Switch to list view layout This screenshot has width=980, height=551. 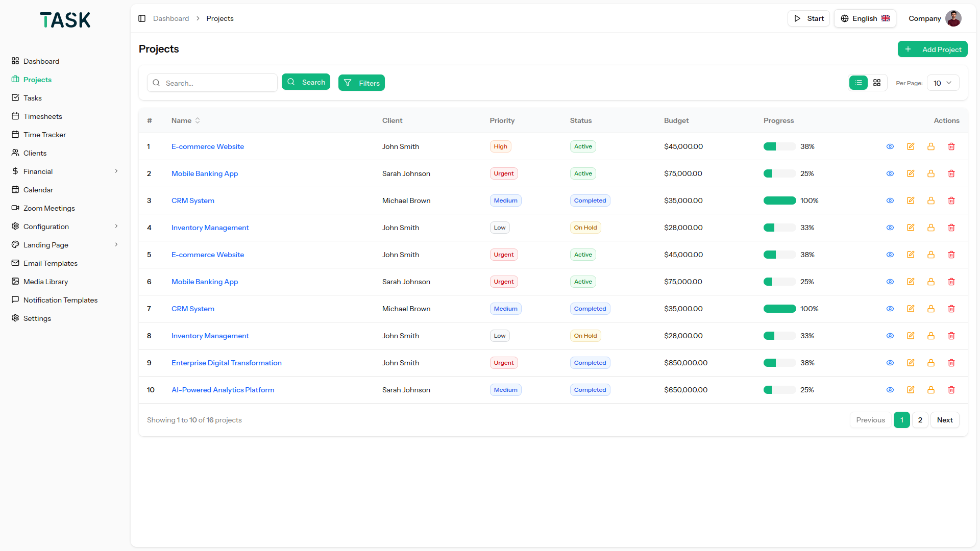tap(859, 83)
